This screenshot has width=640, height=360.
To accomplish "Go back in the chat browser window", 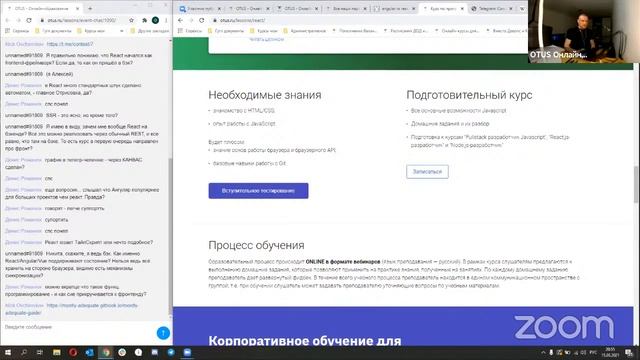I will [7, 20].
